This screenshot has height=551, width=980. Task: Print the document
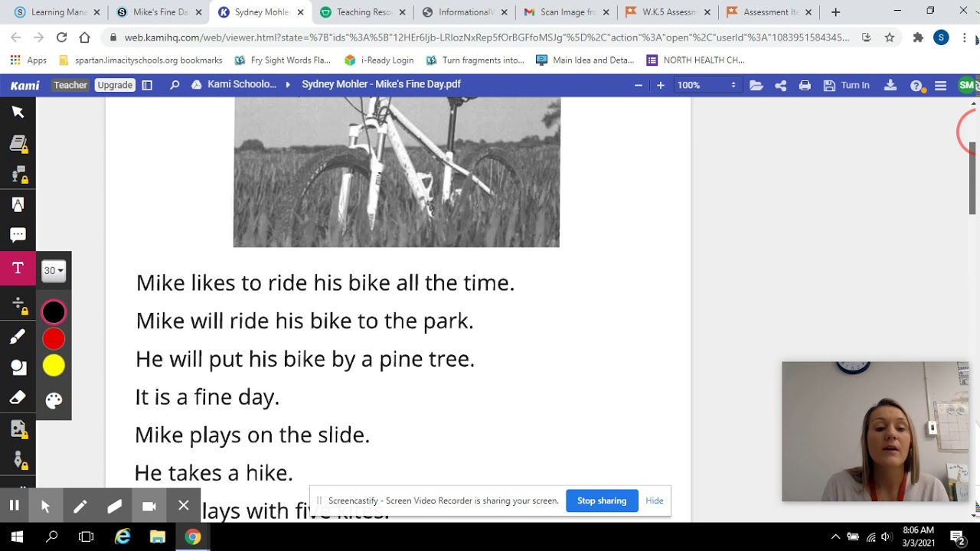click(805, 85)
